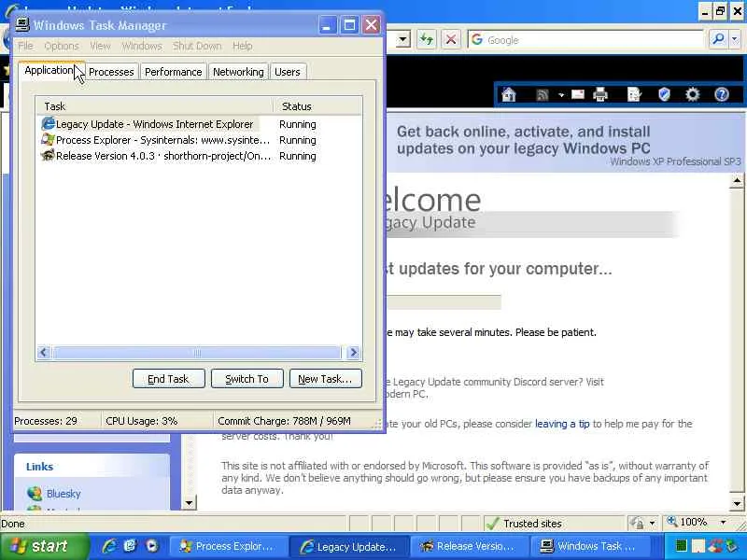Click the sidebar scroll down arrow
The image size is (747, 560).
190,503
